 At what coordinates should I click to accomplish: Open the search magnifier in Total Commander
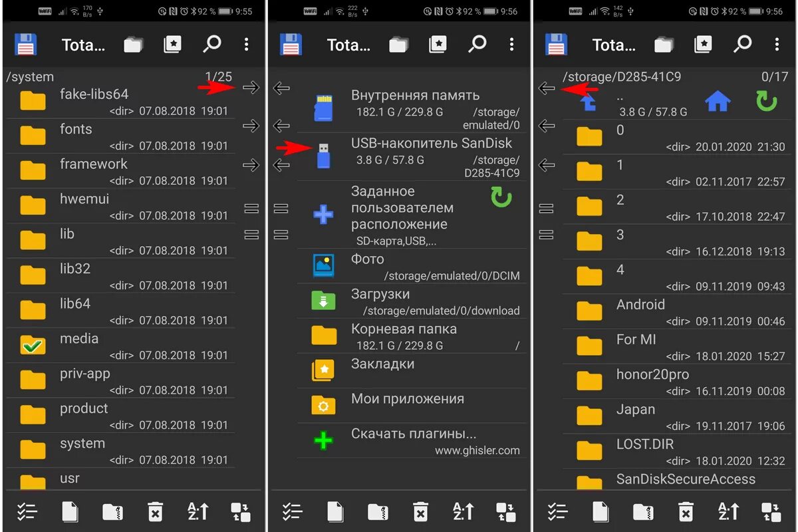point(212,44)
